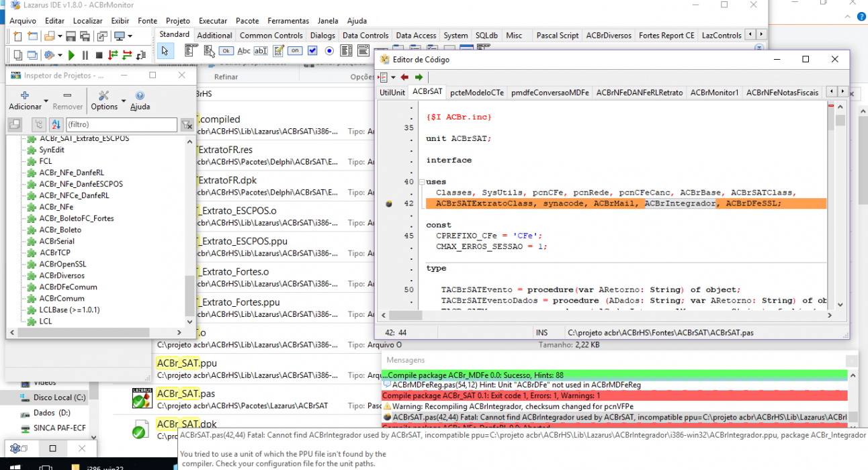Pick the TListBox component icon

pyautogui.click(x=346, y=51)
